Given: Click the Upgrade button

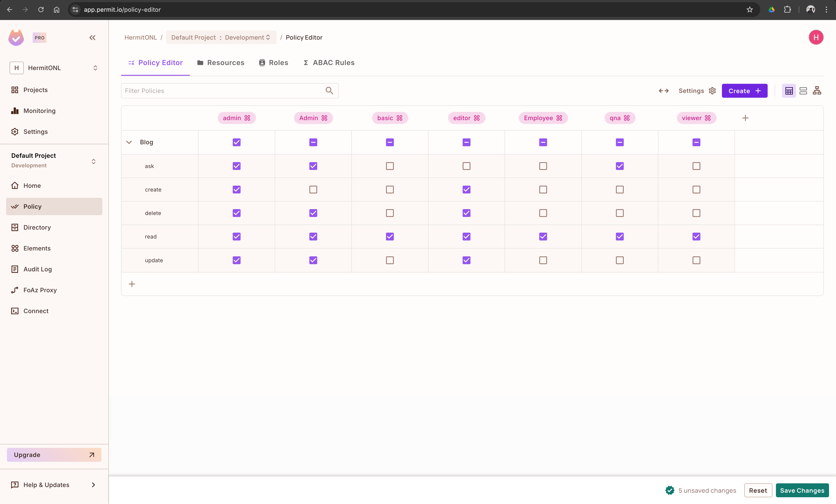Looking at the screenshot, I should click(x=54, y=455).
